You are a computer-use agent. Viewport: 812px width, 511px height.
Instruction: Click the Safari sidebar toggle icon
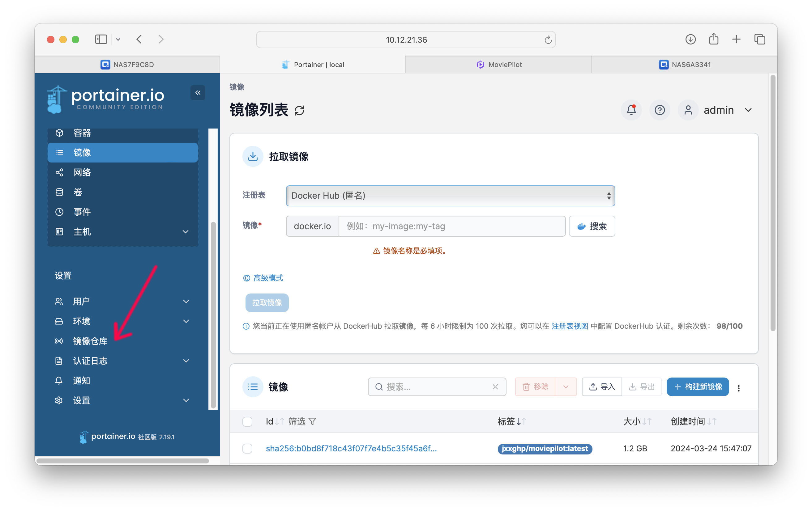click(101, 40)
